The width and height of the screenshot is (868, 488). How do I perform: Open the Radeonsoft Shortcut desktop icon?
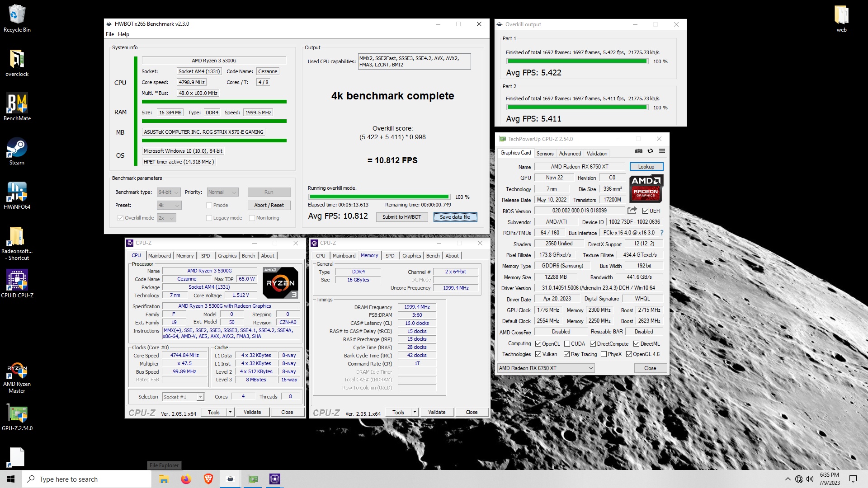pyautogui.click(x=17, y=244)
